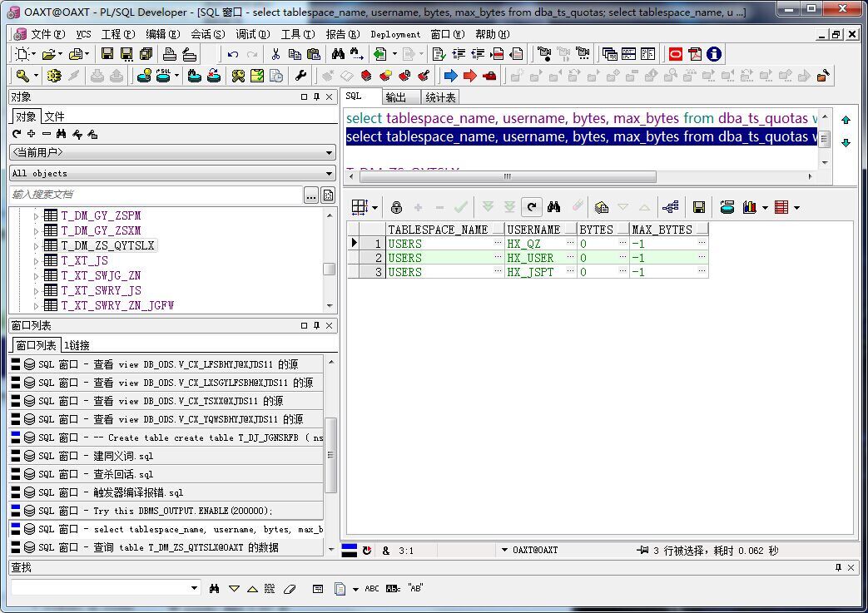The image size is (868, 613).
Task: Click the blue Help info icon
Action: 714,54
